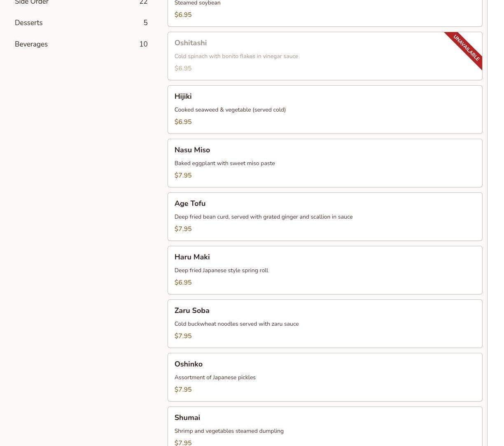Click 'Cold buckwheat noodles served with zaru sauce'
The width and height of the screenshot is (504, 446).
coord(236,324)
